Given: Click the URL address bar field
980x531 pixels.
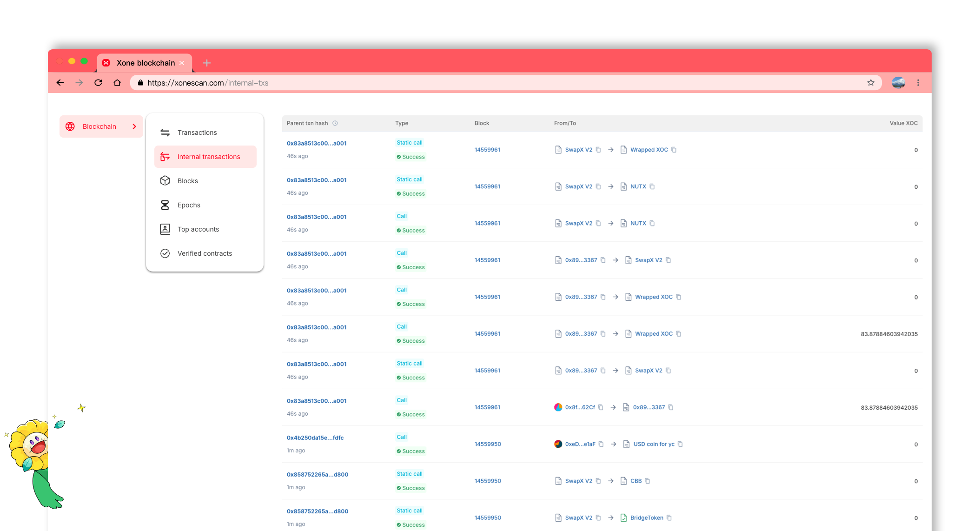Looking at the screenshot, I should [465, 83].
